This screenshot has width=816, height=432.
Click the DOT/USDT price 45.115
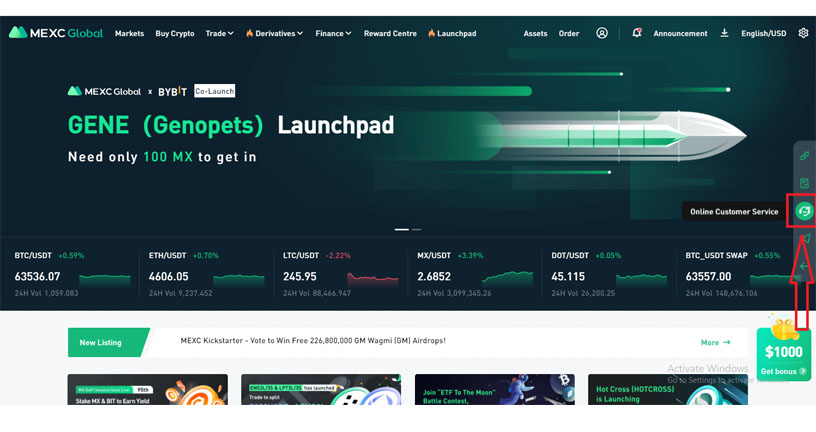pyautogui.click(x=568, y=276)
